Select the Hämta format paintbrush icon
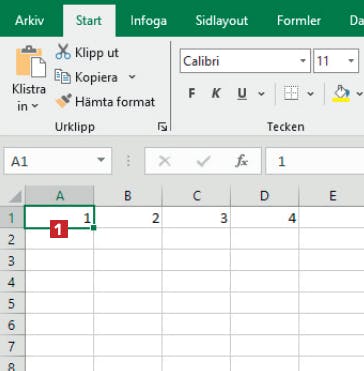The height and width of the screenshot is (371, 364). (63, 101)
